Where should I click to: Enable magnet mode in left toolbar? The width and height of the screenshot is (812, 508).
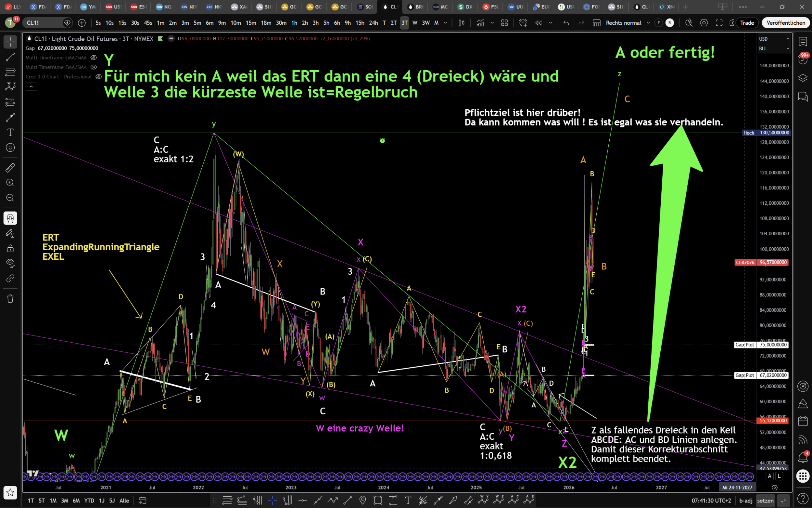coord(10,218)
